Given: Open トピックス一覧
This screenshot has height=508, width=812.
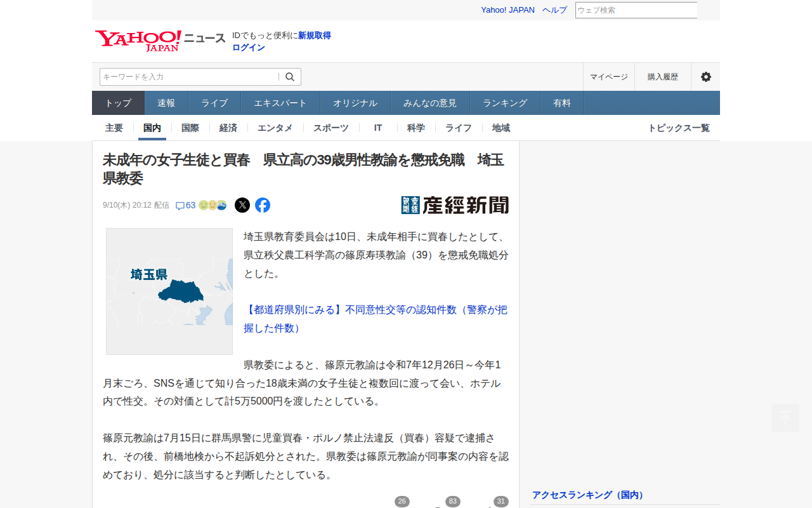Looking at the screenshot, I should (679, 128).
